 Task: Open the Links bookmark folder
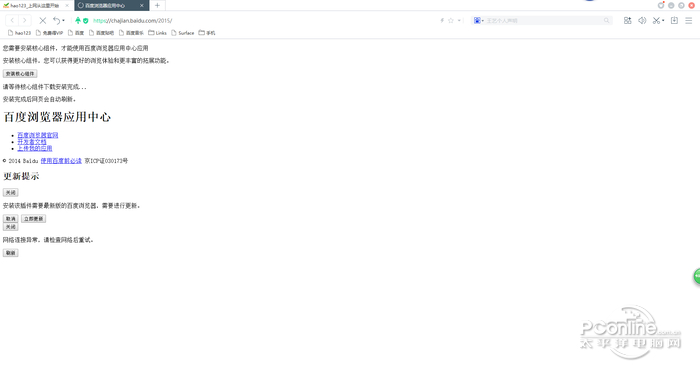tap(157, 33)
